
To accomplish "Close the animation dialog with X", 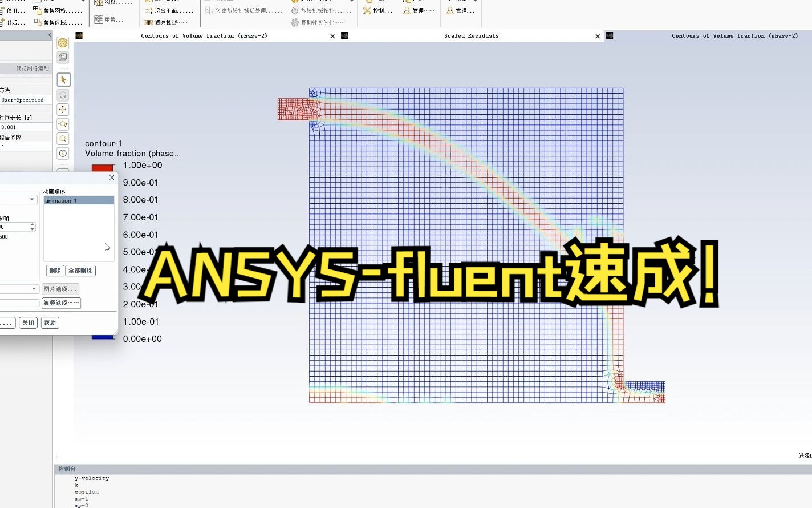I will click(112, 178).
